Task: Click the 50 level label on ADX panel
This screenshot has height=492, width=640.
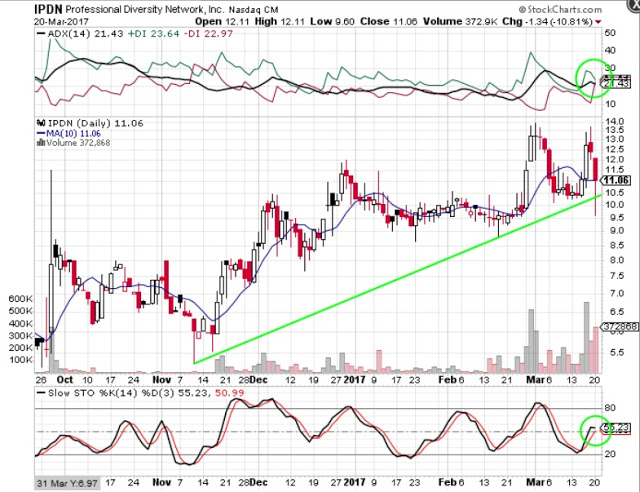Action: (610, 33)
